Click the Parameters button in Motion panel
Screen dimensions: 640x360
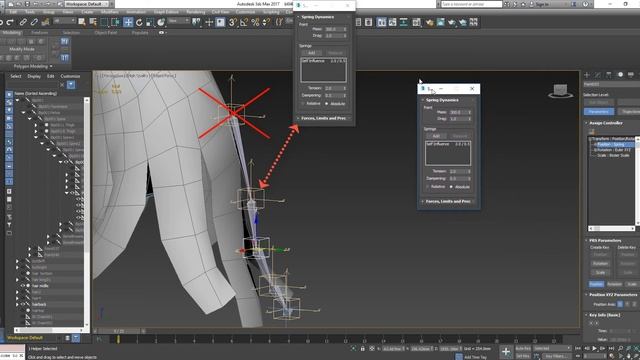[x=599, y=111]
